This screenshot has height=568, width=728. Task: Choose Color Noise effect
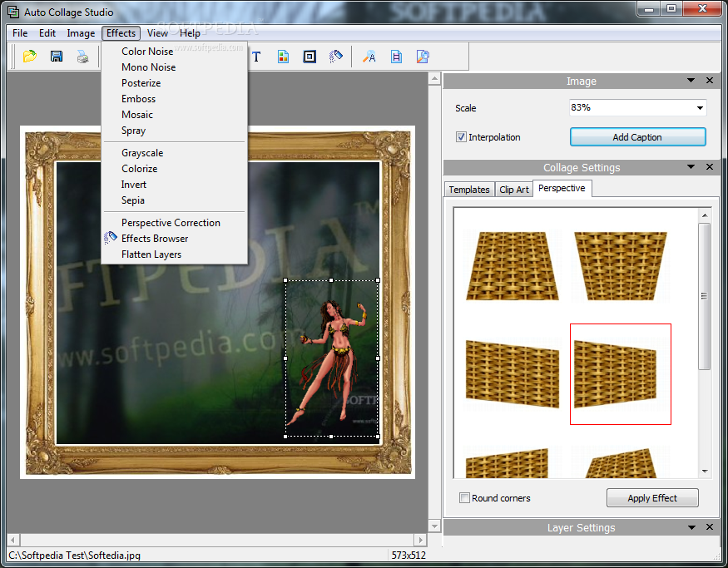coord(174,51)
